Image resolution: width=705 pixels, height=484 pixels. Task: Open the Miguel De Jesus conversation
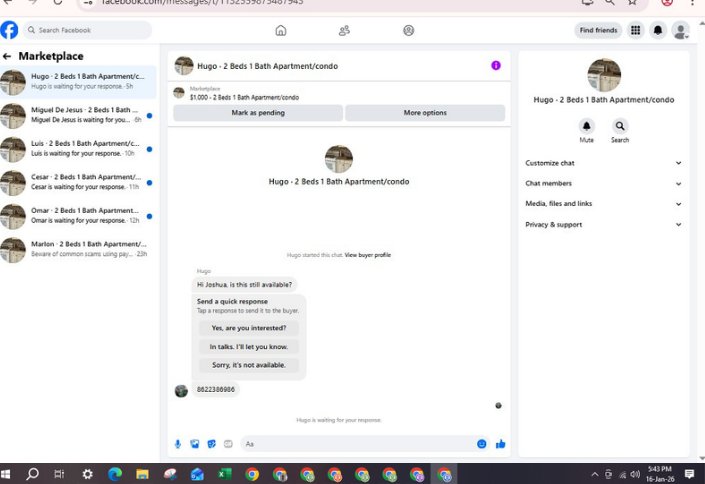click(x=78, y=116)
